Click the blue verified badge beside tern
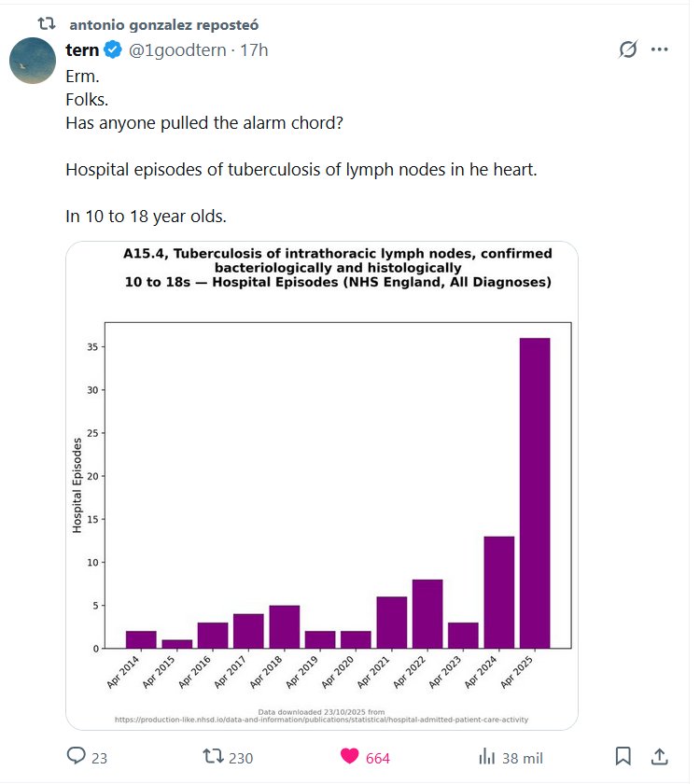This screenshot has width=700, height=784. (x=112, y=49)
